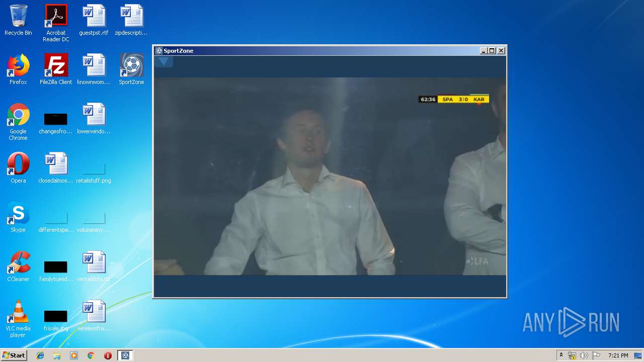Minimize the SportZone window
The height and width of the screenshot is (362, 644).
484,51
